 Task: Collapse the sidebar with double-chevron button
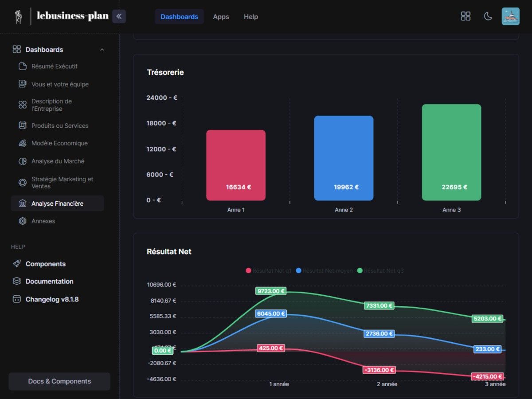(119, 16)
